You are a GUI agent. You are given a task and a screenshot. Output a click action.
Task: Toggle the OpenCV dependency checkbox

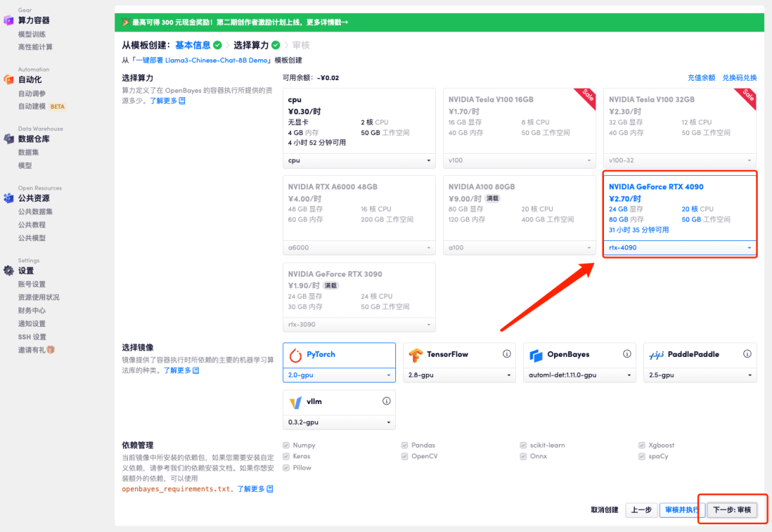pyautogui.click(x=405, y=456)
